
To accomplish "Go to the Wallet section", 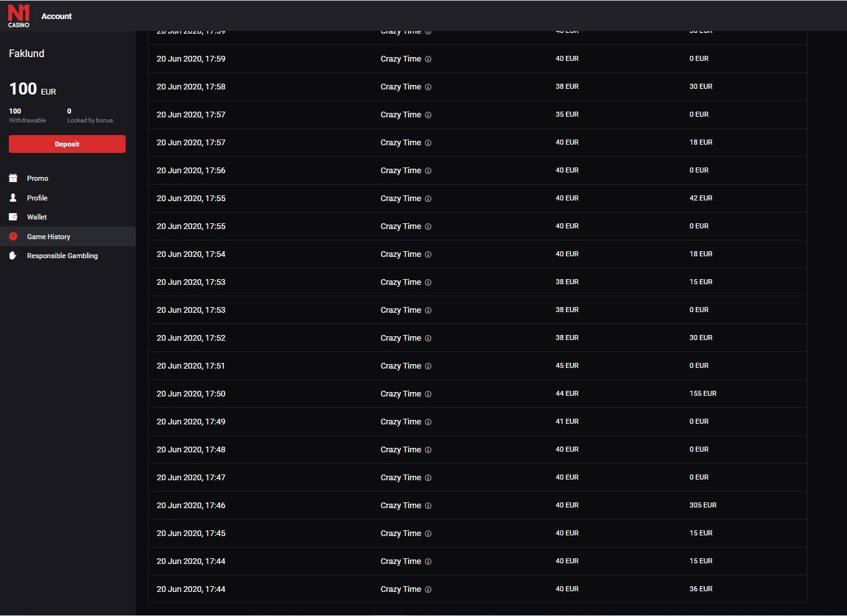I will pyautogui.click(x=37, y=217).
